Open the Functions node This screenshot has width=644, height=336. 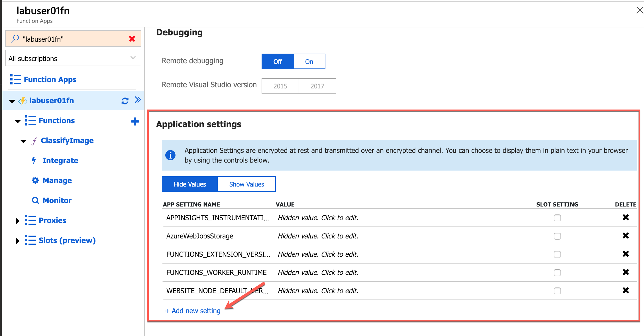point(57,120)
